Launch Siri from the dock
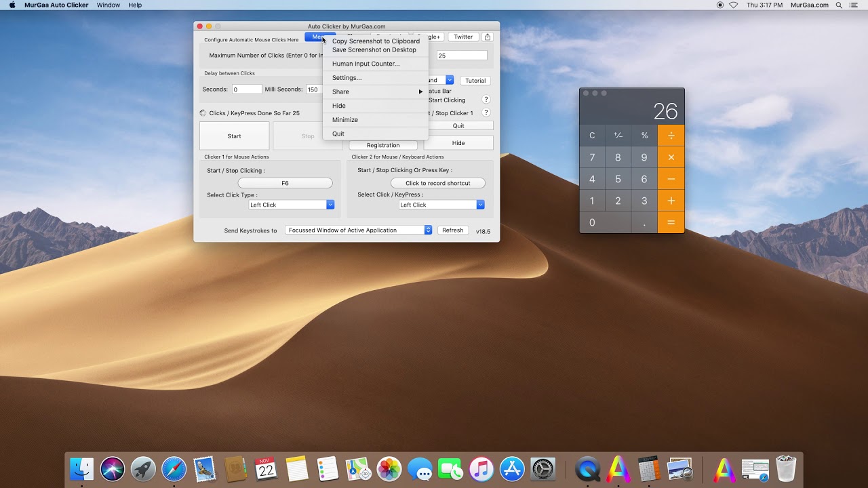The width and height of the screenshot is (868, 488). 113,469
